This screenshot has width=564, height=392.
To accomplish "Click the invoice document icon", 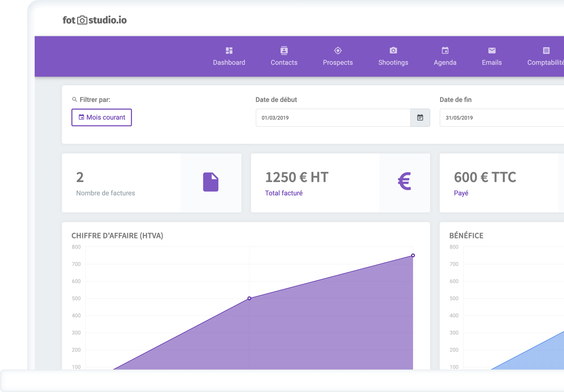I will [x=210, y=182].
